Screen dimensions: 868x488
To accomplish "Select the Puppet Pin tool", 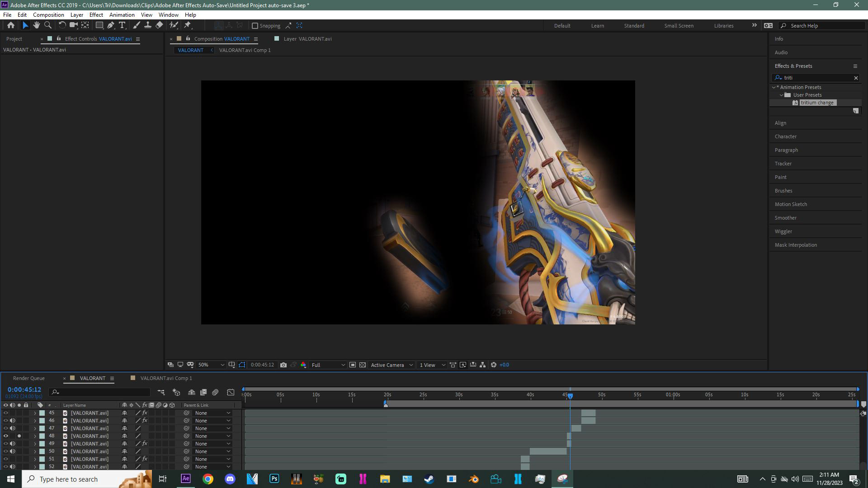I will click(x=188, y=25).
